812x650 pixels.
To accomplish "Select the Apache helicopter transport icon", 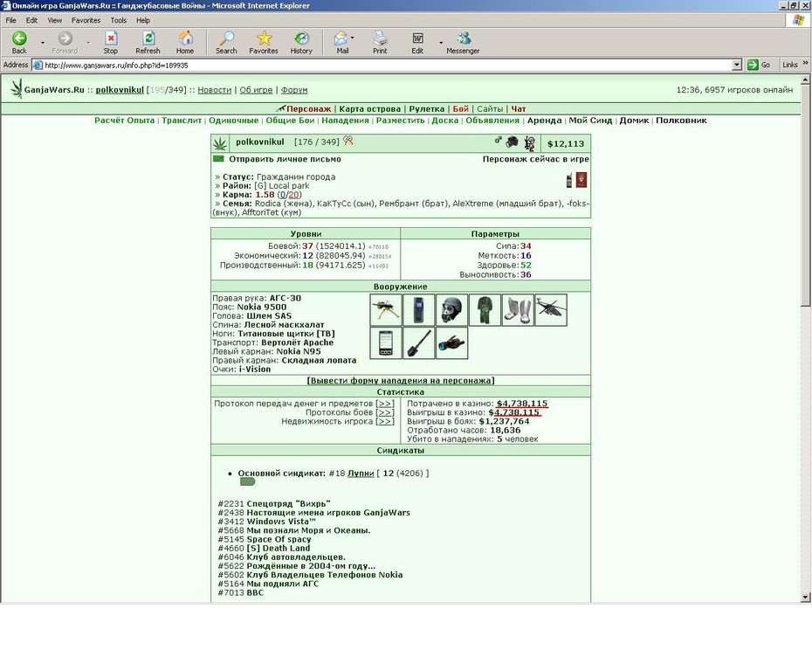I will 551,310.
